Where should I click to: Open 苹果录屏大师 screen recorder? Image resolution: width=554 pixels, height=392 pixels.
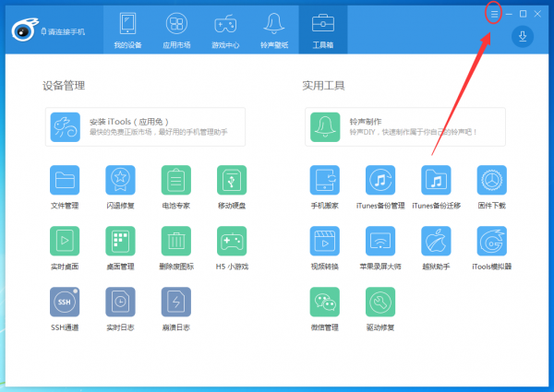pos(380,241)
